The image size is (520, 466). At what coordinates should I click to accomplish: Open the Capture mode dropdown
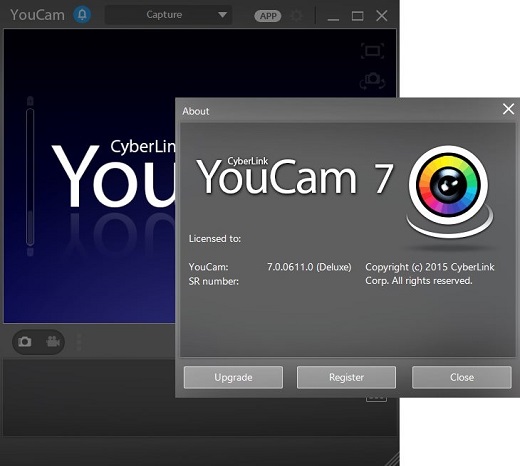pyautogui.click(x=168, y=15)
